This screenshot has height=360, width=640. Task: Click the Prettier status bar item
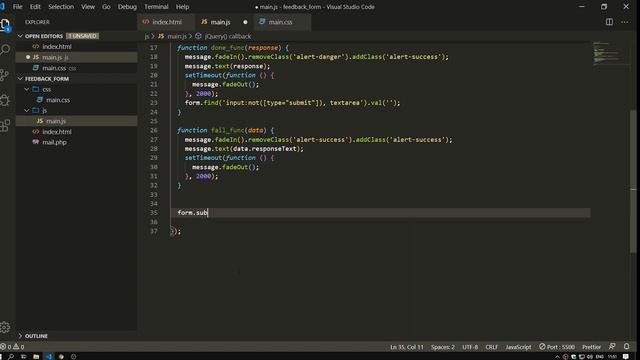tap(591, 347)
